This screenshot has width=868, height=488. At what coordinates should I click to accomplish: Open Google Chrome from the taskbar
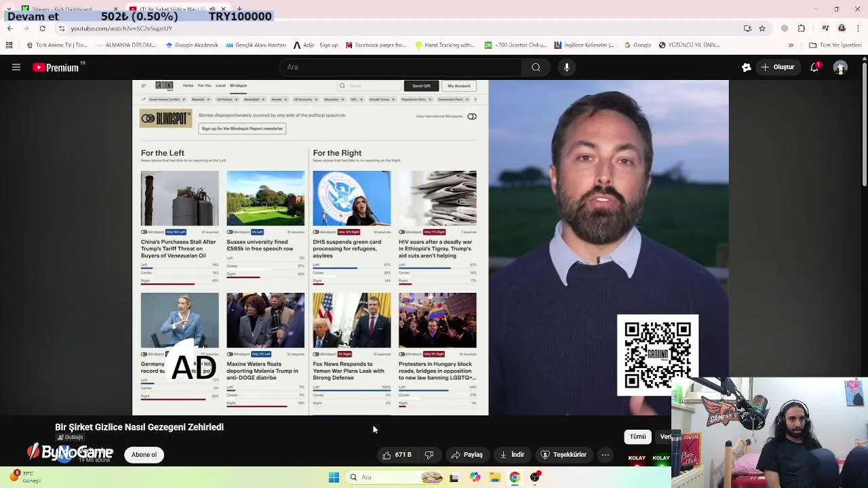click(515, 477)
